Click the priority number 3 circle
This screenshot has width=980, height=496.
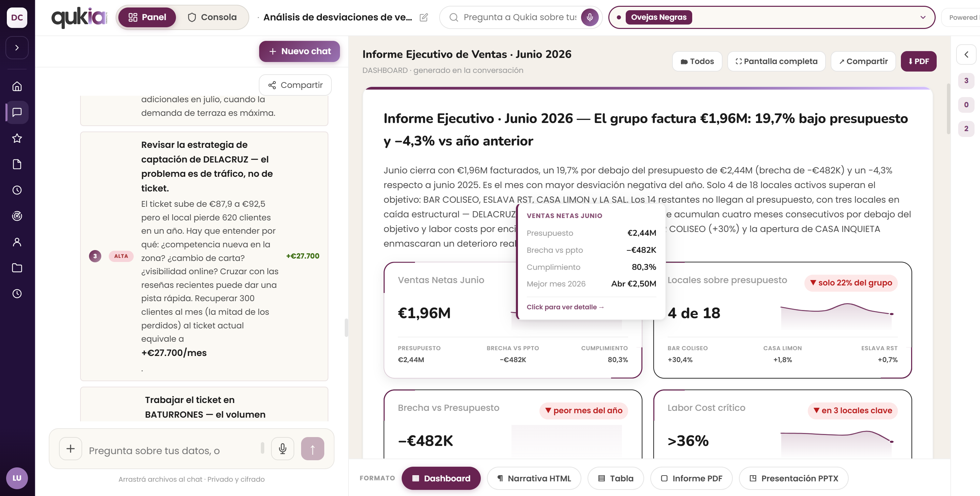click(95, 256)
